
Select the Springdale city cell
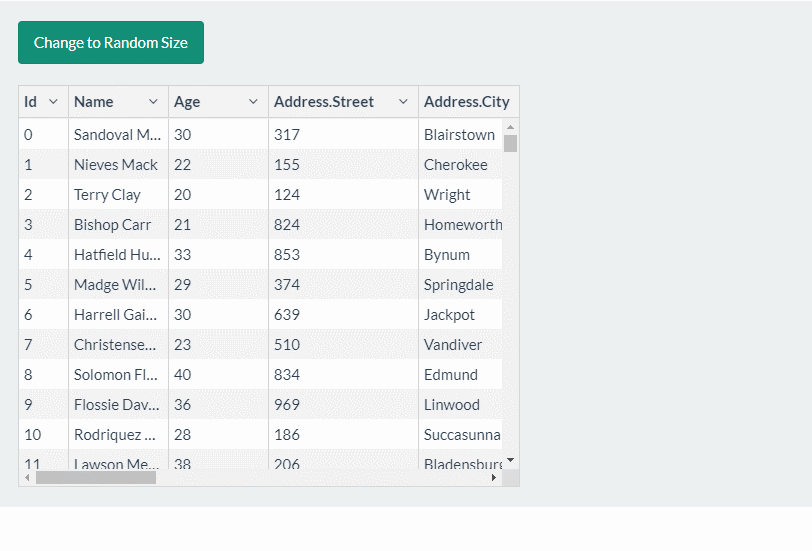click(458, 285)
